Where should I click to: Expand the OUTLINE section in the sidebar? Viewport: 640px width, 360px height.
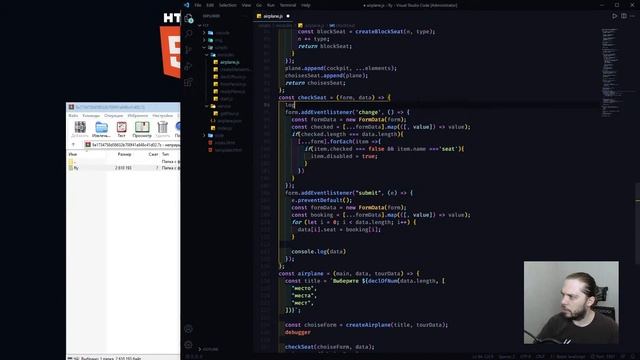click(210, 349)
